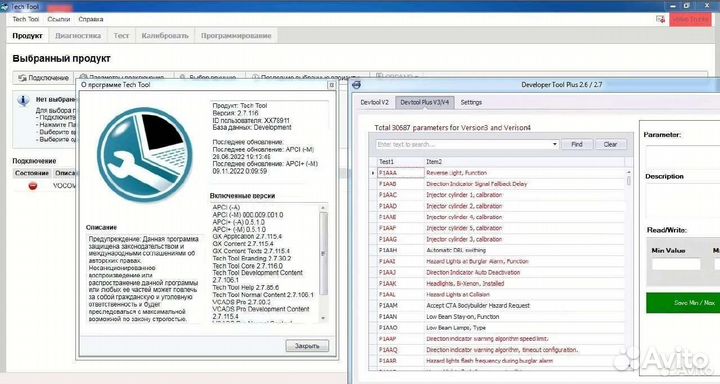The image size is (720, 384).
Task: Close the О программе Tech Tool dialog with the X
Action: point(331,85)
